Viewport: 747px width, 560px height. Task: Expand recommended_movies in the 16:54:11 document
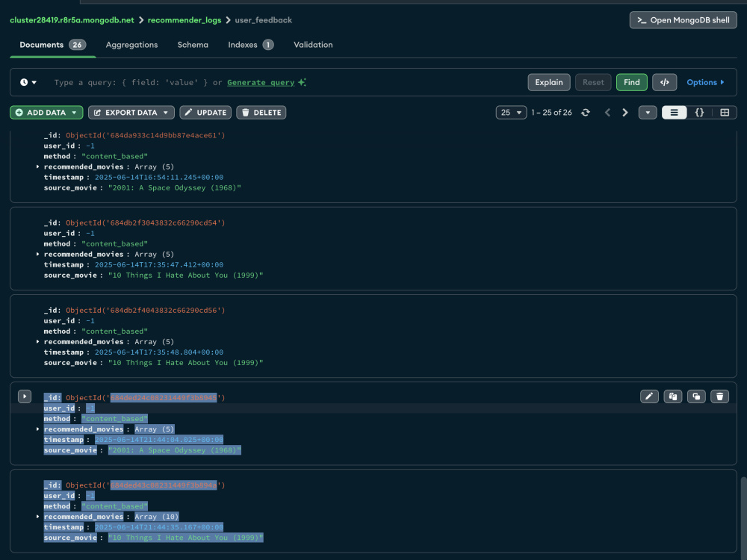tap(37, 167)
